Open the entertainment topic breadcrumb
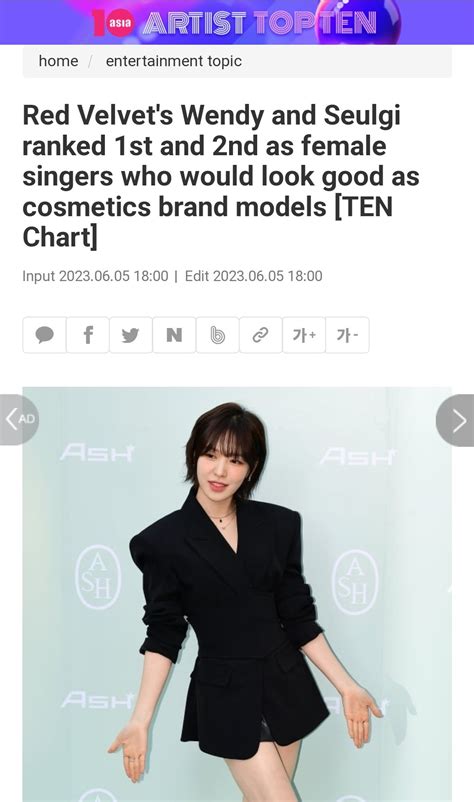 [174, 61]
